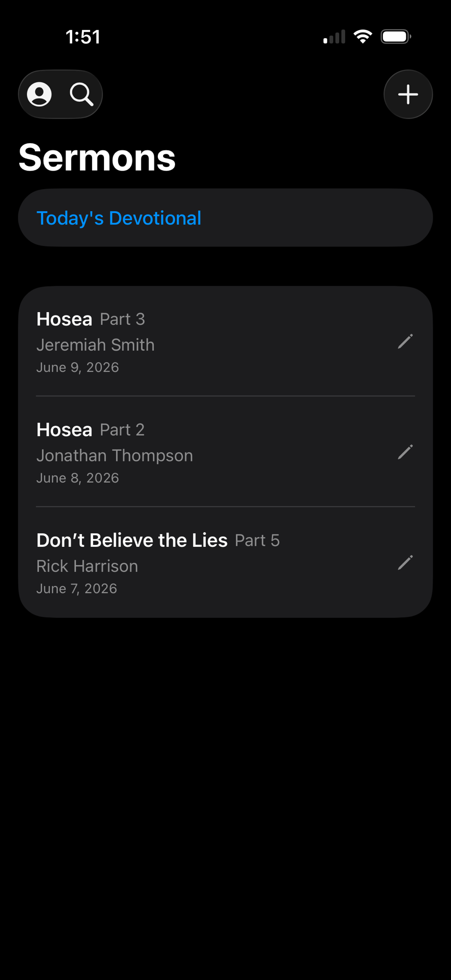Add a new sermon with plus button

coord(408,94)
